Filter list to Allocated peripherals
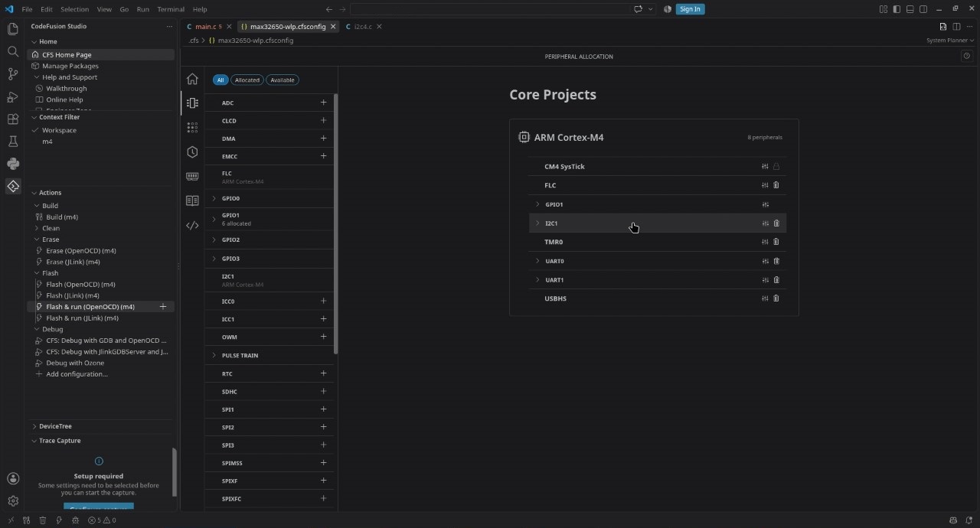 click(247, 80)
